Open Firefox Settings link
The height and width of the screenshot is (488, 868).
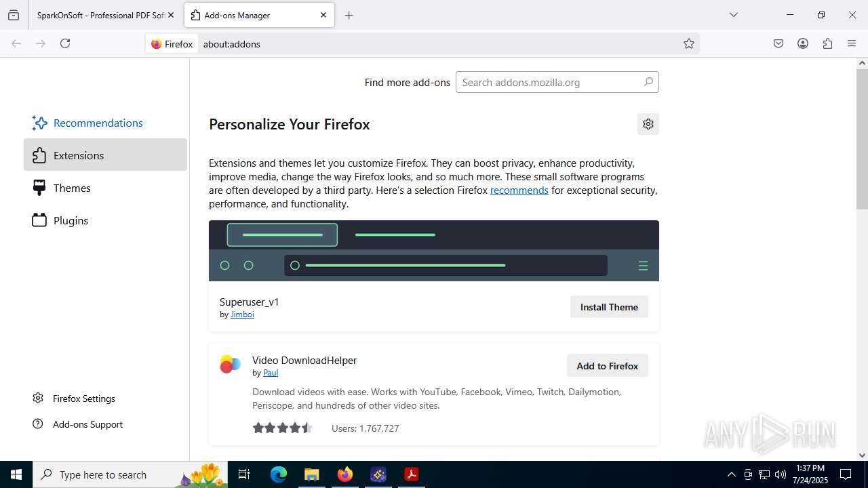(84, 399)
